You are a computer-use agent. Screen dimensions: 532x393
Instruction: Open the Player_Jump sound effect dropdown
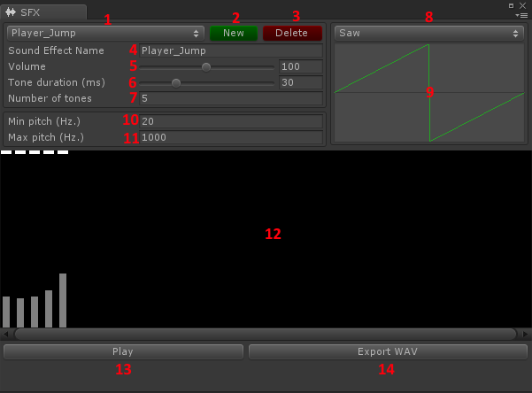point(105,34)
